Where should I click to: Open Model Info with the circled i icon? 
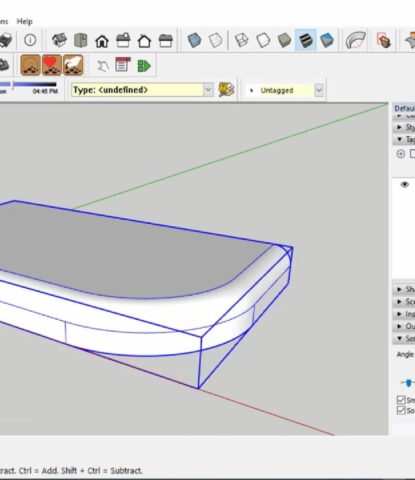point(30,40)
